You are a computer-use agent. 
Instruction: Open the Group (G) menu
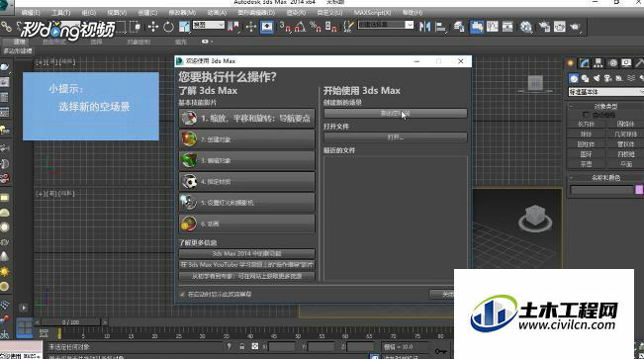tap(89, 13)
